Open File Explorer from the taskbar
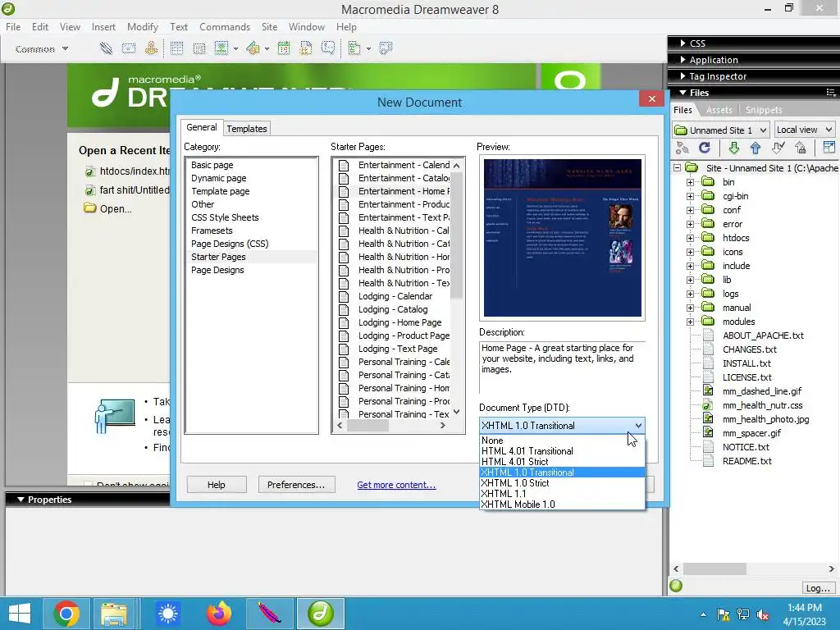 (114, 614)
